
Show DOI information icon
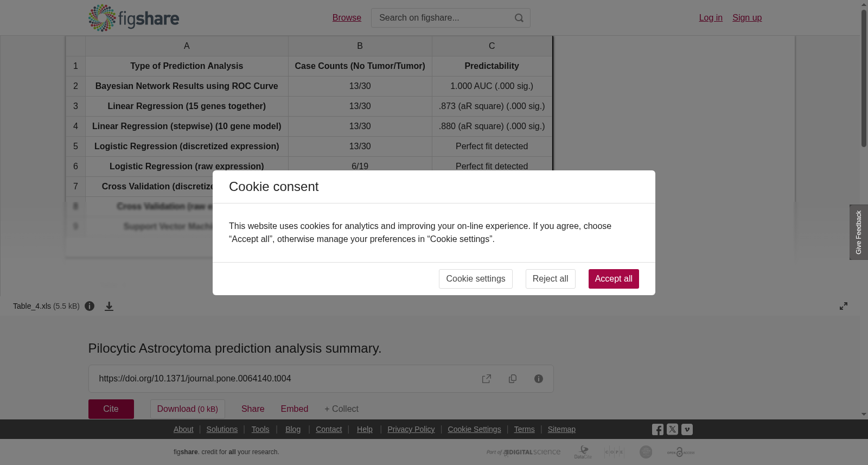click(539, 379)
